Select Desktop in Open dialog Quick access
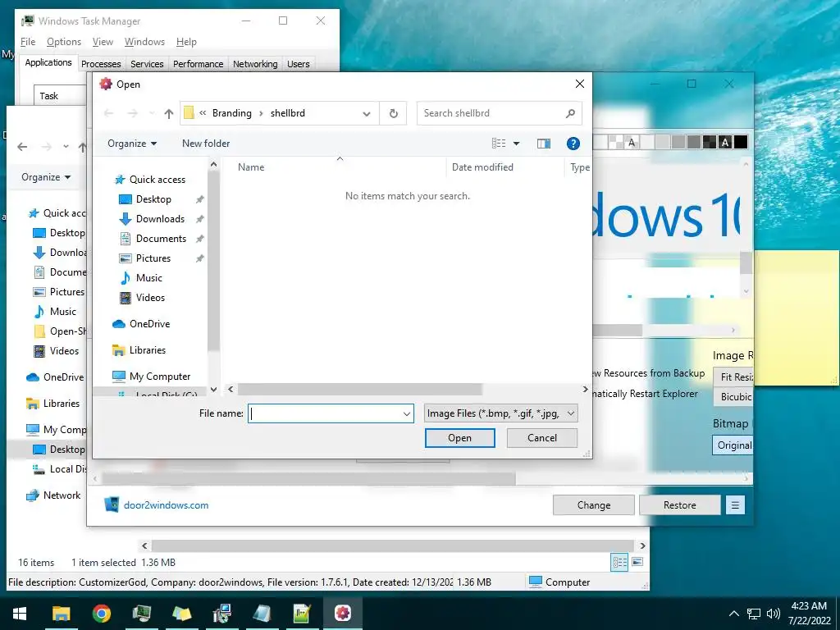 pos(153,199)
